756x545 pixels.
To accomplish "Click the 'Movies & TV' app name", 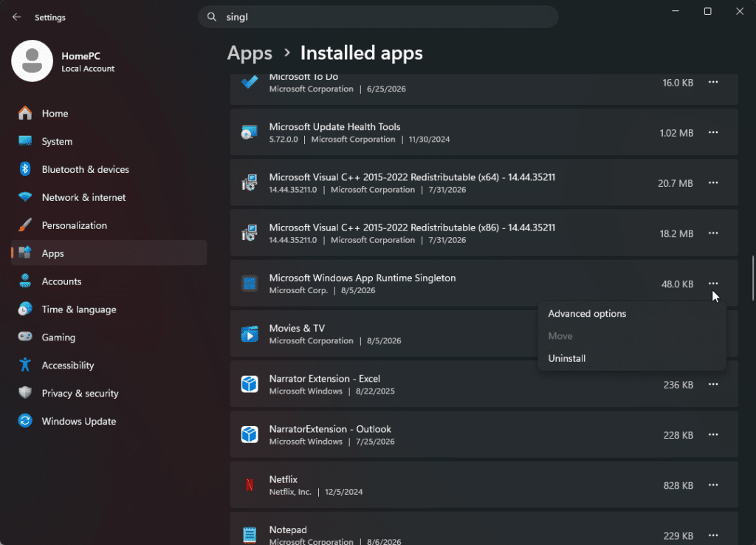I will click(297, 329).
